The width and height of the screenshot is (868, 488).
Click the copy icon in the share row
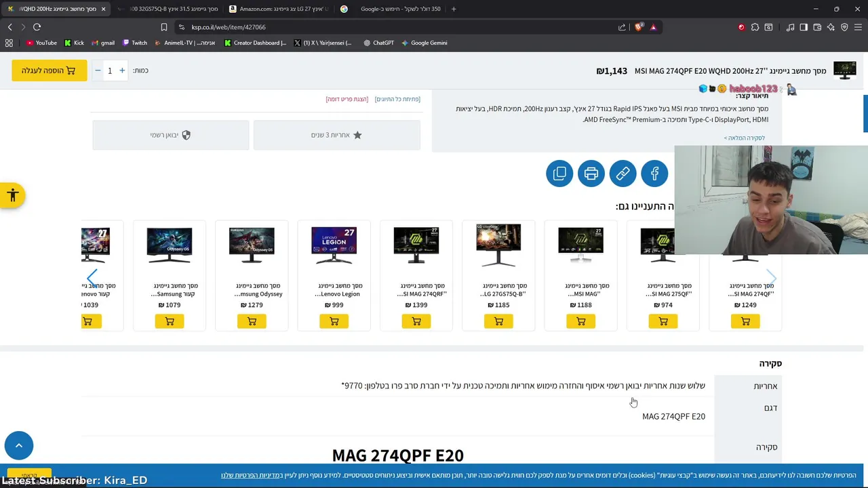point(559,174)
